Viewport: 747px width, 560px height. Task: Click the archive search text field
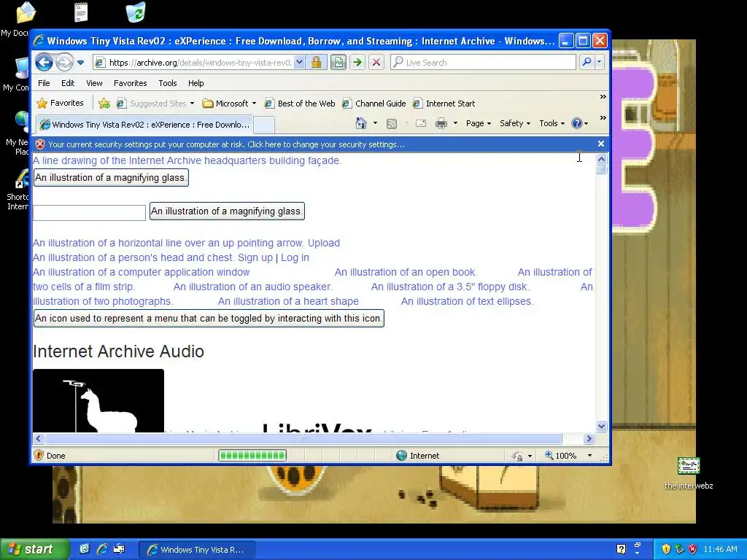pos(89,213)
